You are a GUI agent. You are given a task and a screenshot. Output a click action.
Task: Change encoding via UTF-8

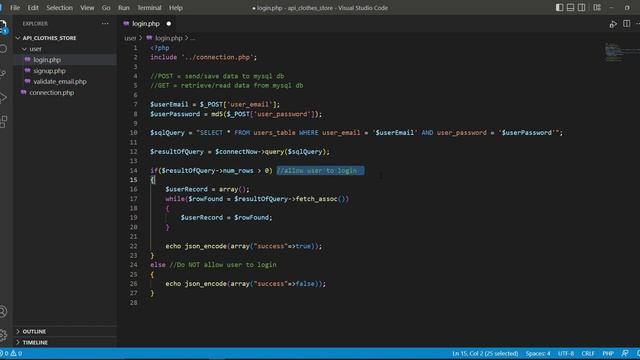click(566, 353)
